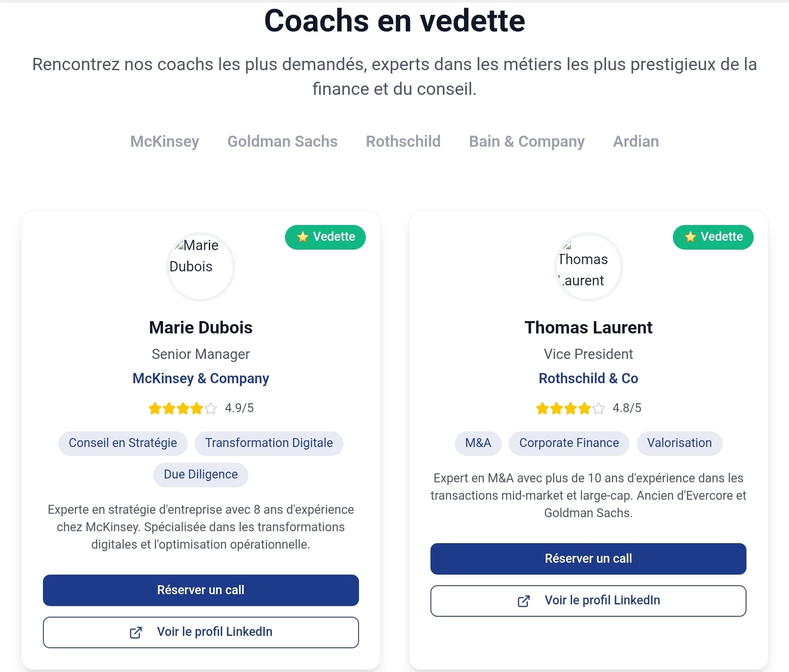This screenshot has height=672, width=789.
Task: Click the Conseil en Stratégie tag
Action: coord(123,444)
